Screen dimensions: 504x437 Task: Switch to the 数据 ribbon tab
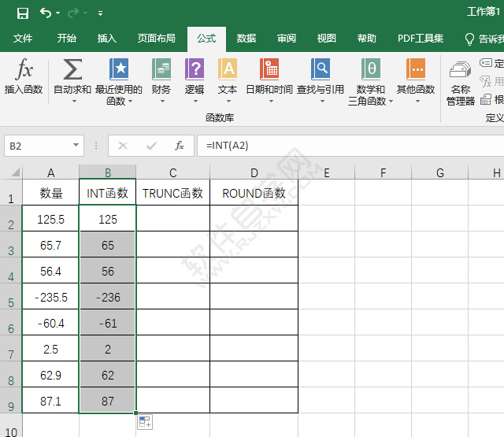(x=246, y=39)
